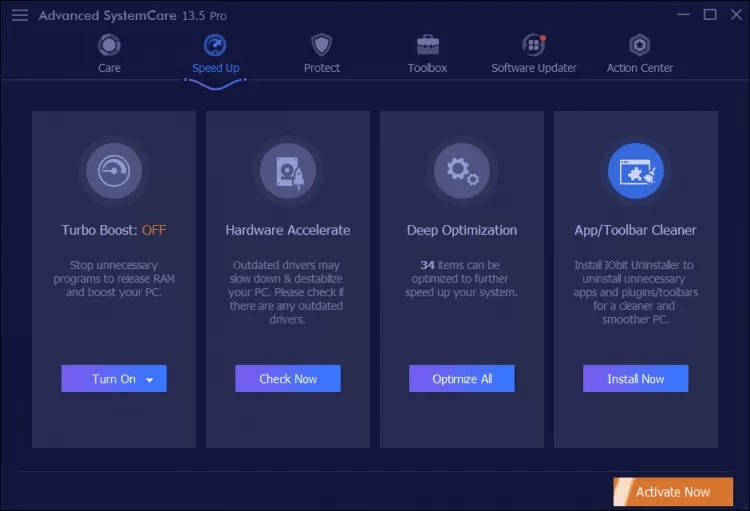Click the Software Updater grid icon
The image size is (750, 511).
pos(534,45)
